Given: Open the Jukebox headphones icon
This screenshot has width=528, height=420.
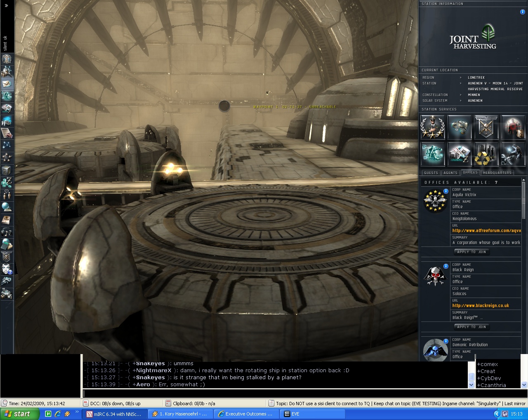Looking at the screenshot, I should 7,232.
